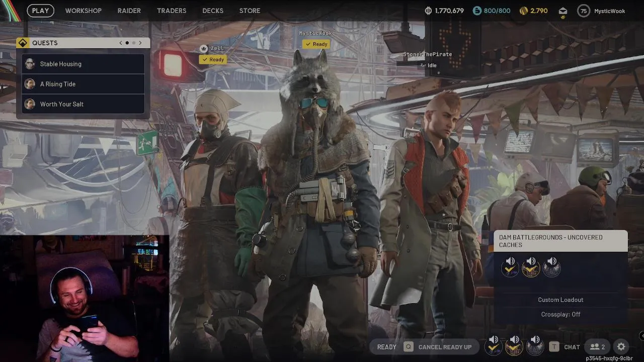Viewport: 644px width, 362px height.
Task: Open the Store tab
Action: coord(250,11)
